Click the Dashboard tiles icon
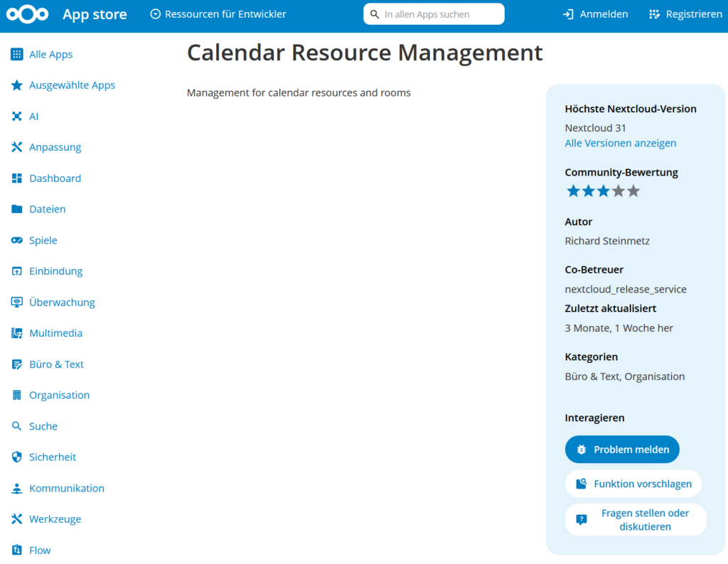The height and width of the screenshot is (564, 728). pyautogui.click(x=17, y=178)
